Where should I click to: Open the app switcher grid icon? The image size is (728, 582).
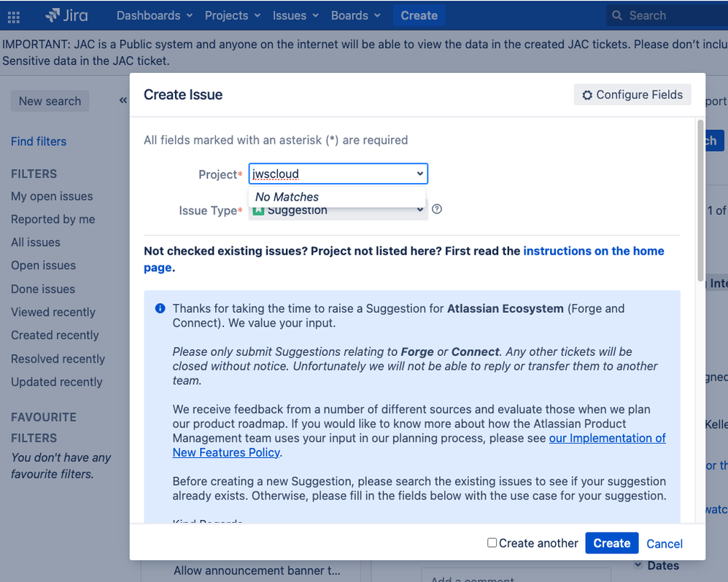pos(13,16)
